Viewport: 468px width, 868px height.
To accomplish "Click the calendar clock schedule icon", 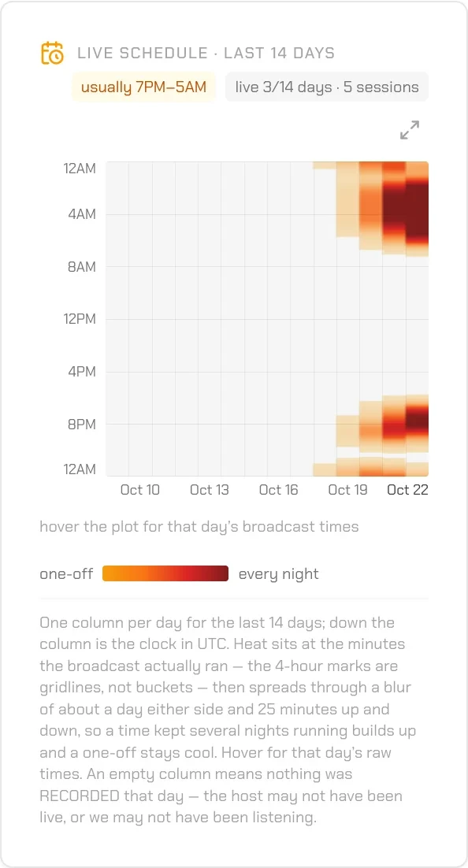I will [53, 53].
